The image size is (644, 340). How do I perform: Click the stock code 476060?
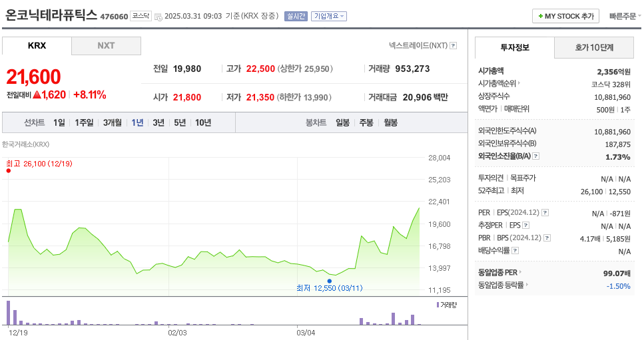(x=114, y=17)
